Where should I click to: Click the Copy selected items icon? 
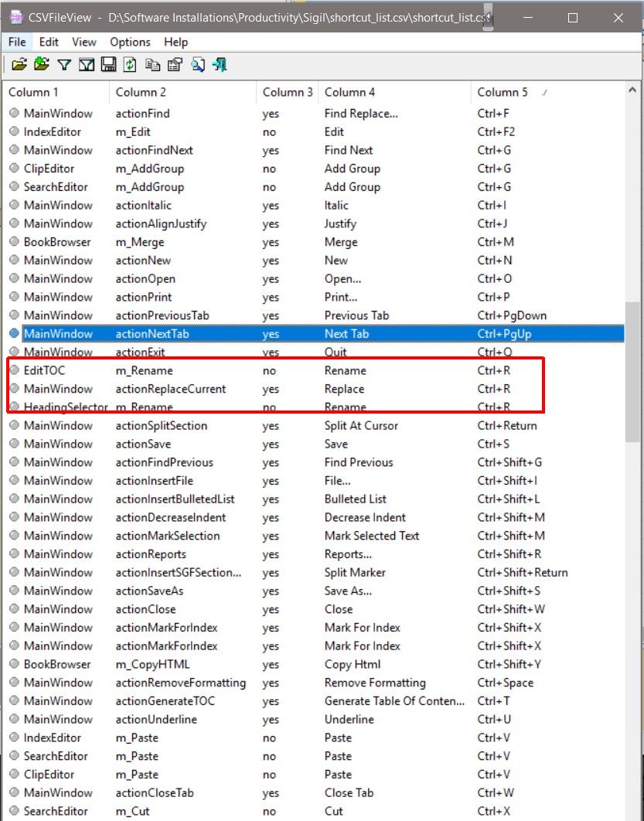(152, 65)
